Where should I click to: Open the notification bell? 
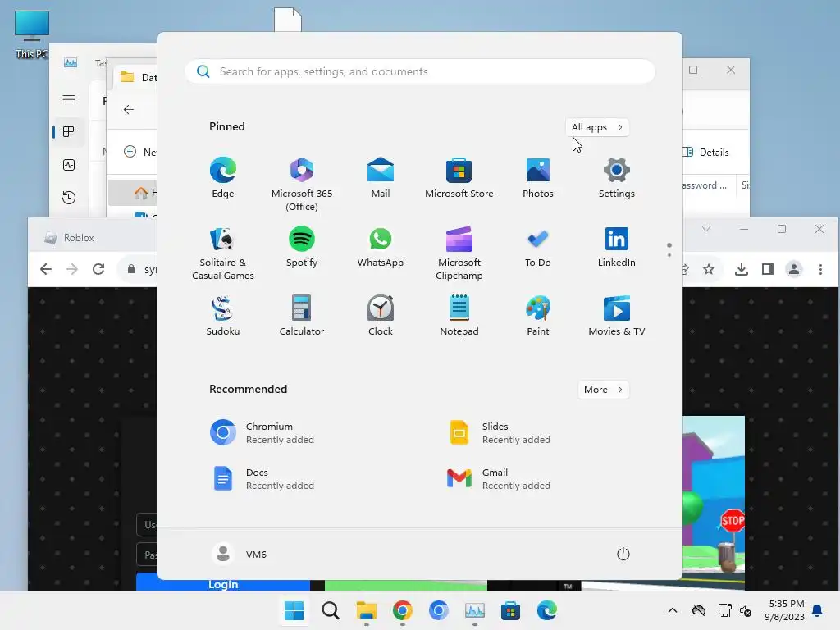point(818,610)
